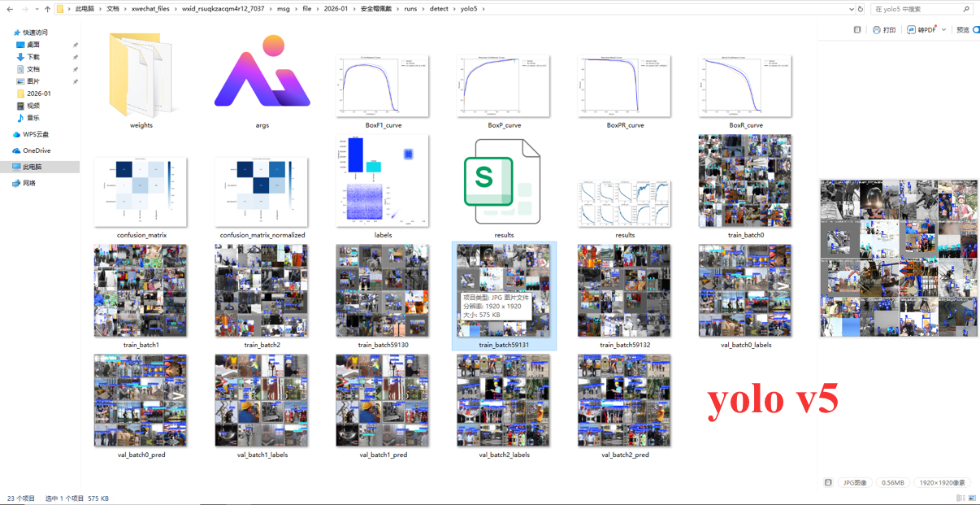Screen dimensions: 980x505
Task: Select the train_batch0 image
Action: coord(745,181)
